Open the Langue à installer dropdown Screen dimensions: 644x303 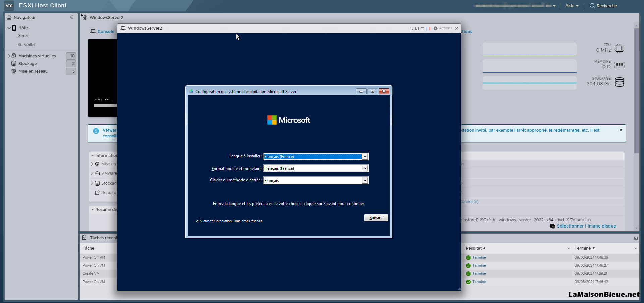click(365, 157)
